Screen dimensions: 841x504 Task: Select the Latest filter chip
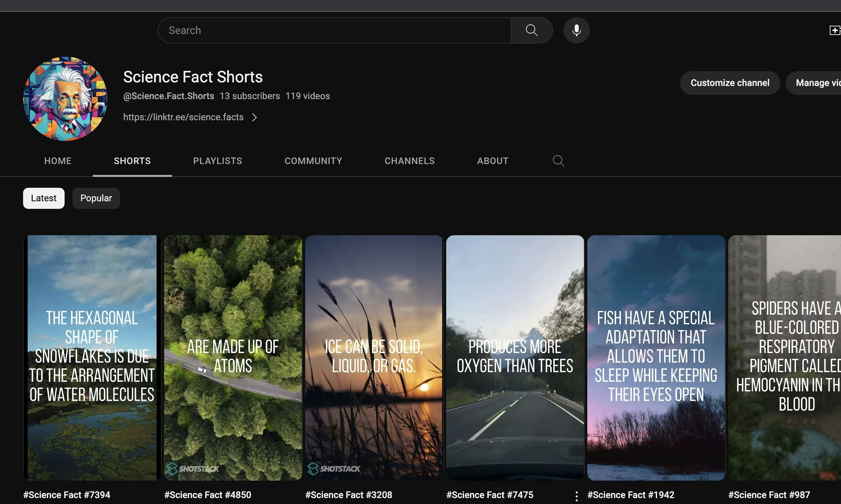43,198
